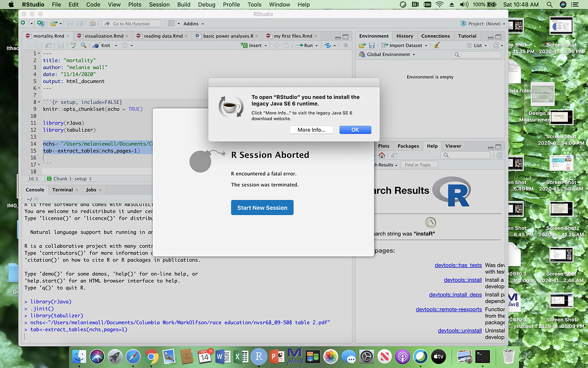
Task: Open the Addins dropdown
Action: [x=194, y=24]
